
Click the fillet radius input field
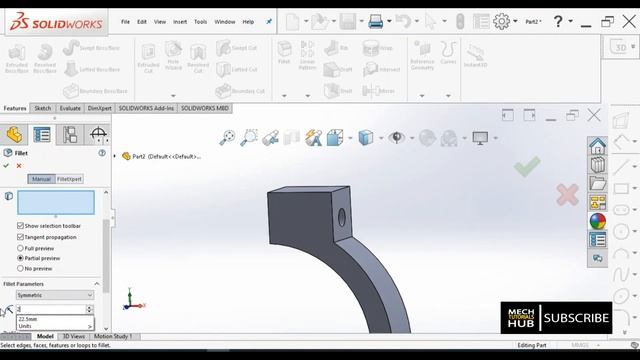pyautogui.click(x=51, y=309)
